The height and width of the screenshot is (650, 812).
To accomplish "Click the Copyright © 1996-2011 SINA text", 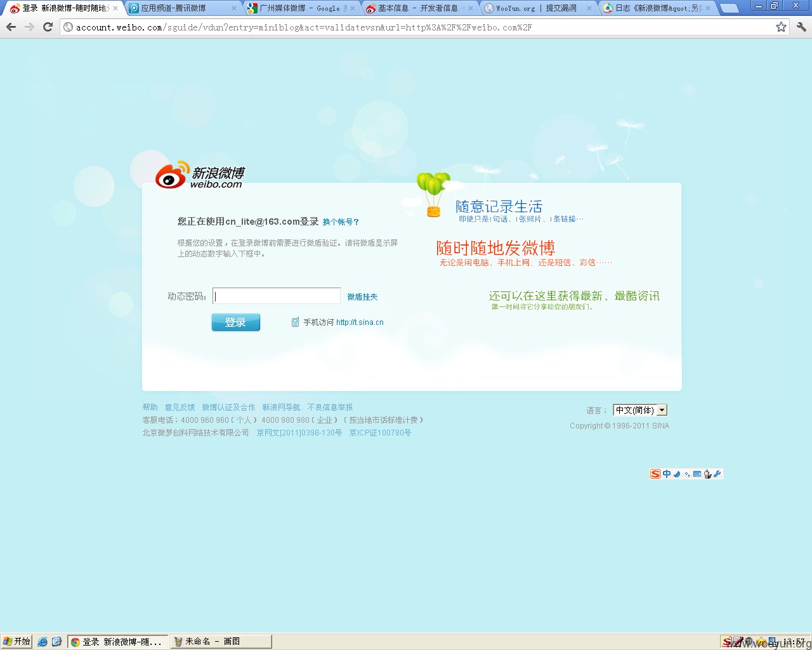I will 619,426.
